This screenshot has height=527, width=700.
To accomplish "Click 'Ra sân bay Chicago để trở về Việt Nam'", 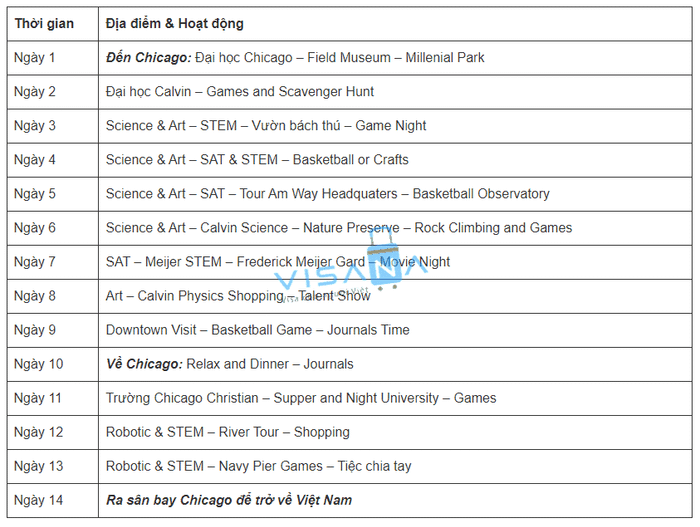I will pyautogui.click(x=229, y=500).
